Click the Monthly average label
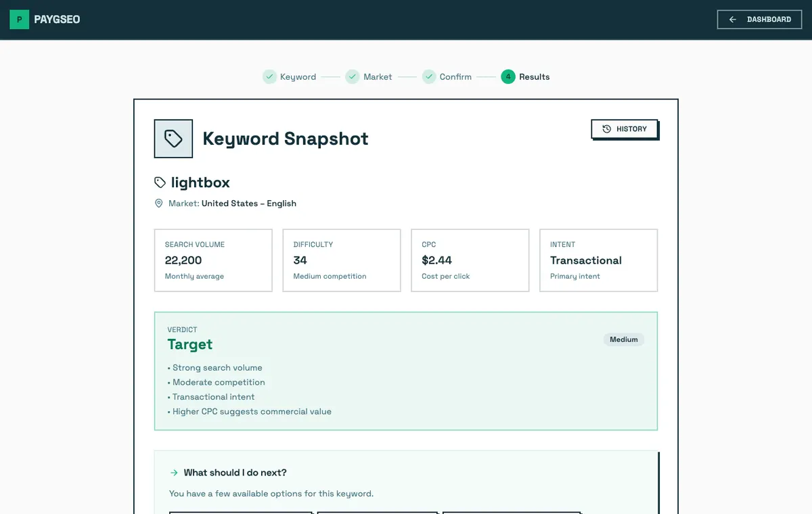 point(195,276)
